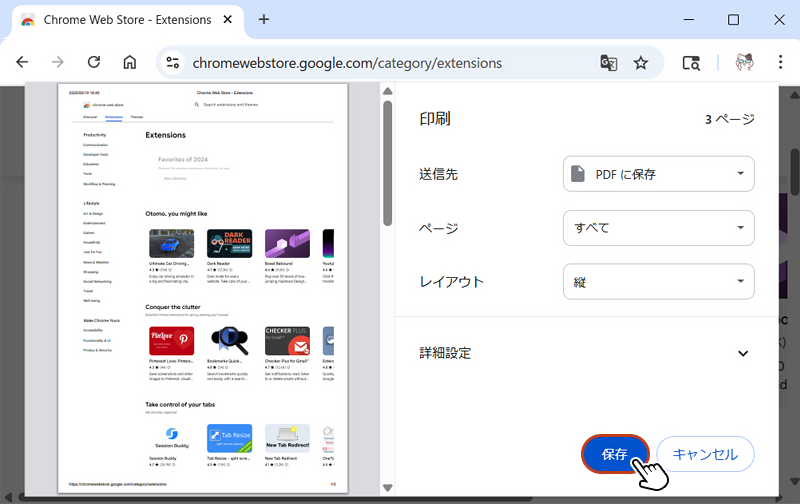Click the Ultimate Car Driving thumbnail in preview
Image resolution: width=800 pixels, height=504 pixels.
click(171, 243)
